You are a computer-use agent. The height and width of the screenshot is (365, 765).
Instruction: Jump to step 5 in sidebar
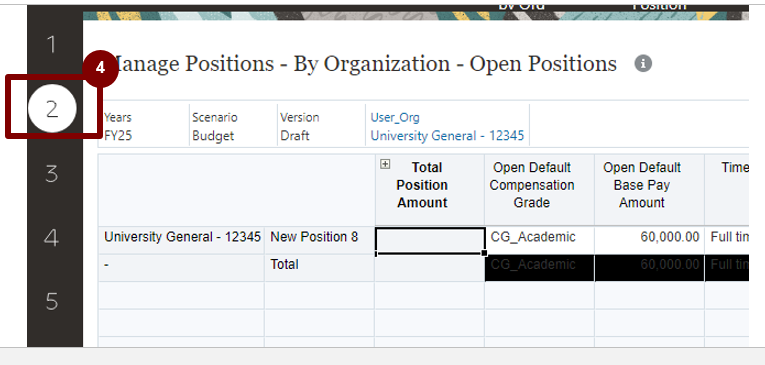(52, 302)
